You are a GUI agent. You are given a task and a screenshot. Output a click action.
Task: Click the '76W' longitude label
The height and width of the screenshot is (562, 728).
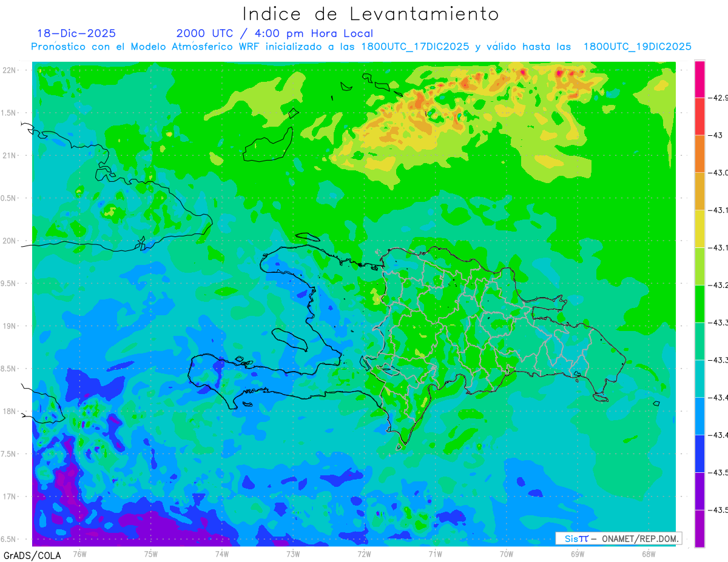point(79,554)
